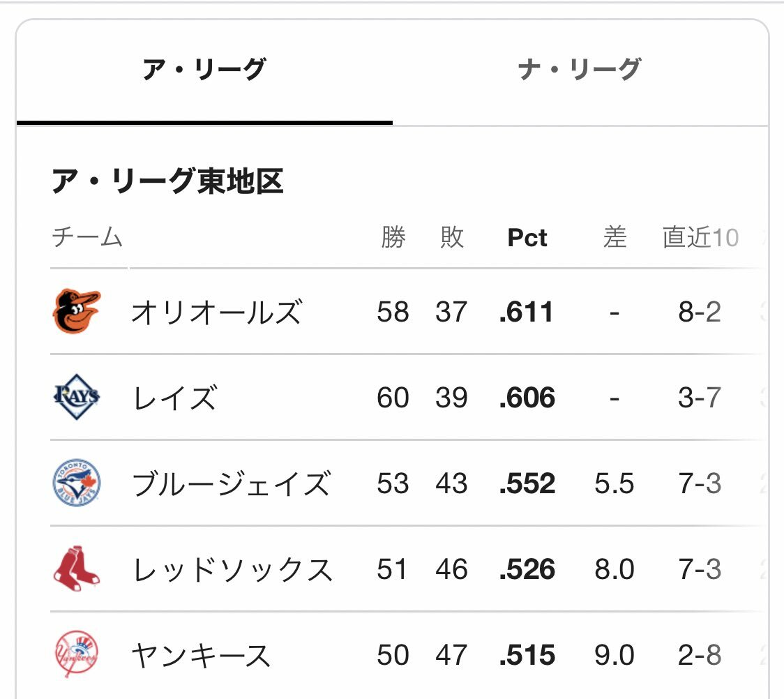Click the Orioles .611 winning percentage
Screen dimensions: 784x699
(526, 312)
